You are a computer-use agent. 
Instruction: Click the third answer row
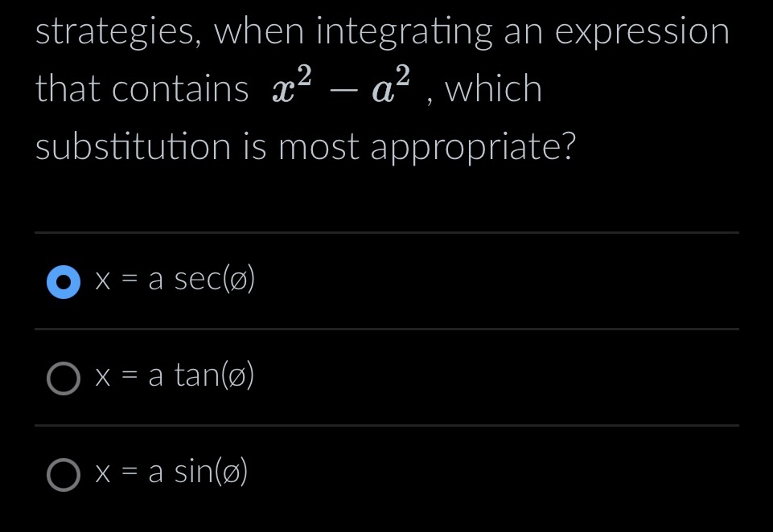tap(386, 473)
